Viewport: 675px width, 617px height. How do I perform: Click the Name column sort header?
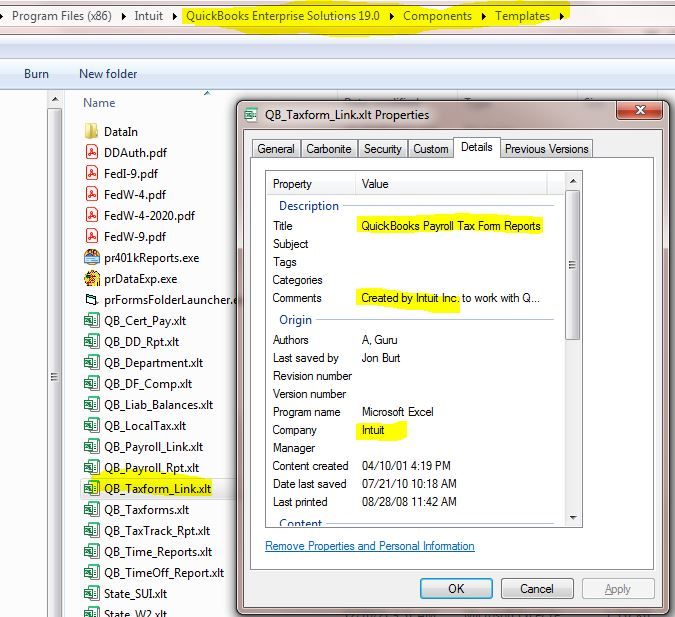click(x=99, y=103)
